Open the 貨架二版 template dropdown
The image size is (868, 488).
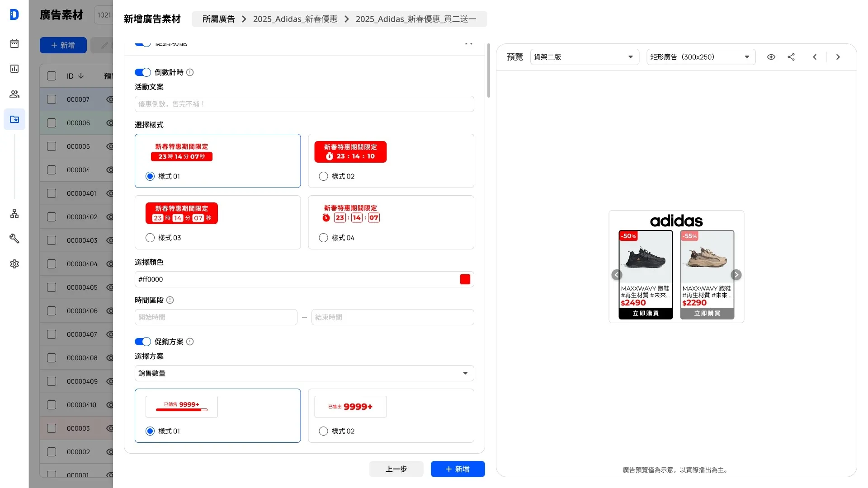pyautogui.click(x=585, y=57)
